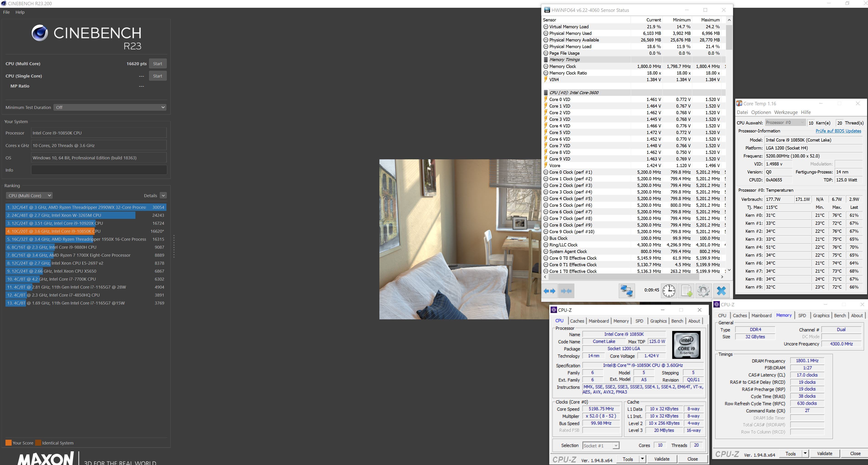Viewport: 868px width, 465px height.
Task: Open Core Temp Werkzeuge menu
Action: coord(786,112)
